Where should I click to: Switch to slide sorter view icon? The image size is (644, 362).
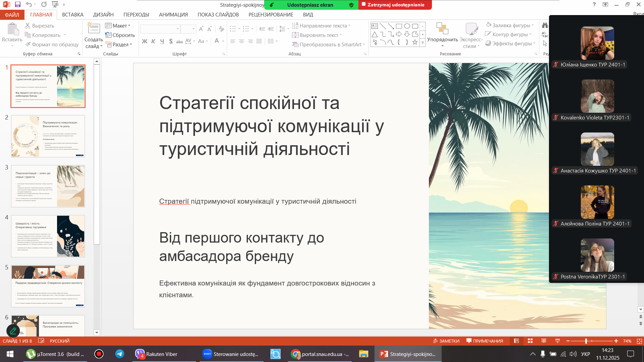(x=530, y=341)
